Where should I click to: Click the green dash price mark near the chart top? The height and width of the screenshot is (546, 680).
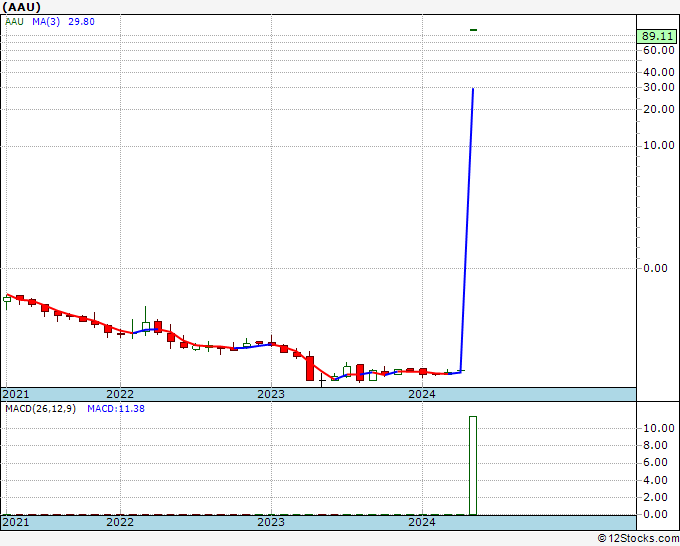473,30
